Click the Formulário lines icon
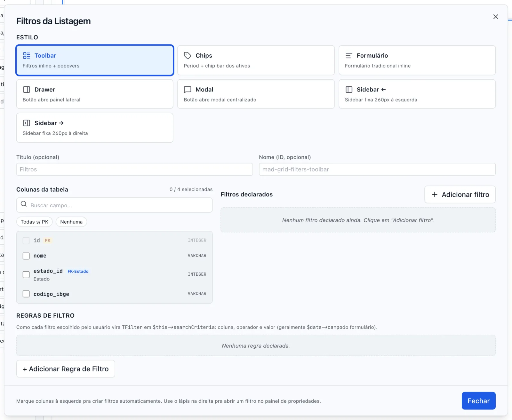The height and width of the screenshot is (420, 512). [x=349, y=56]
